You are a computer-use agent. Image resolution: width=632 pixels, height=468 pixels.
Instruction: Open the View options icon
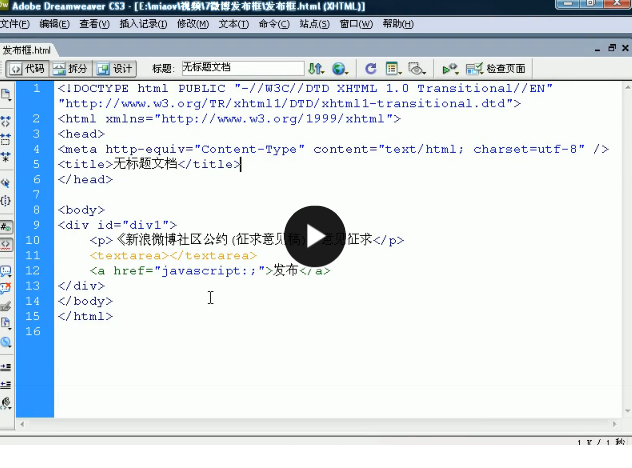click(x=393, y=69)
